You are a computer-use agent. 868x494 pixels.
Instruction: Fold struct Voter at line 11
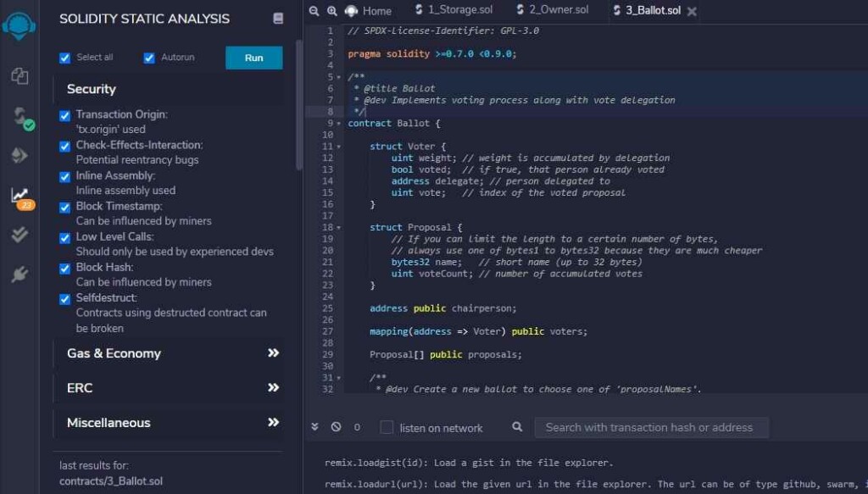[x=339, y=147]
